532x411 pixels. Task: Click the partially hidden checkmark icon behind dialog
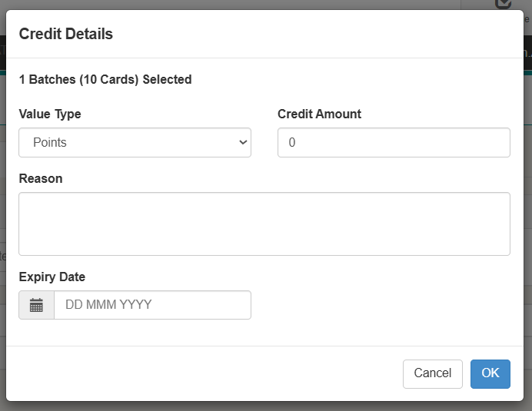tap(504, 3)
